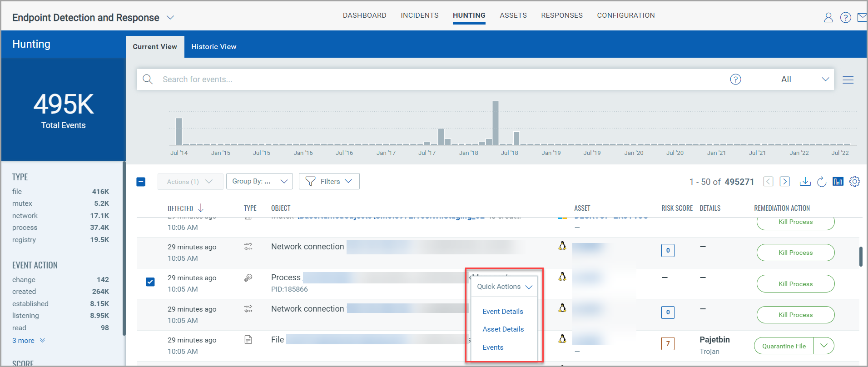Open the DASHBOARD menu
868x367 pixels.
tap(365, 15)
